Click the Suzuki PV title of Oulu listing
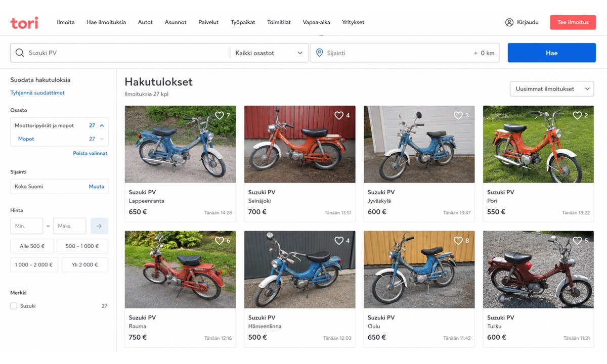 point(381,317)
